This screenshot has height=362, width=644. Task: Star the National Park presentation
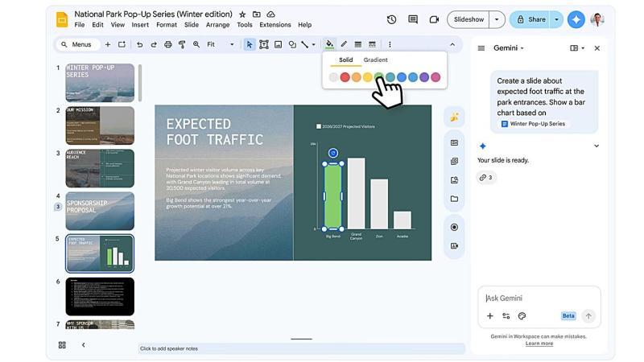coord(242,14)
